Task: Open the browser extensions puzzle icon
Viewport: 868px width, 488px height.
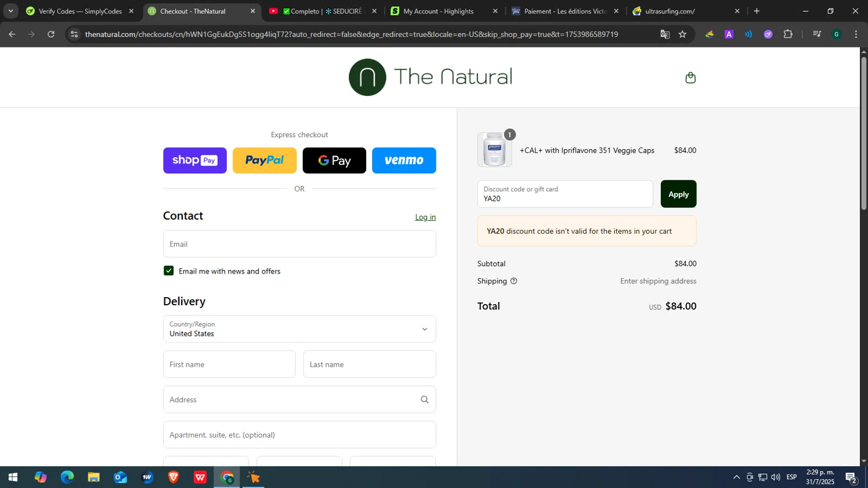Action: point(788,34)
